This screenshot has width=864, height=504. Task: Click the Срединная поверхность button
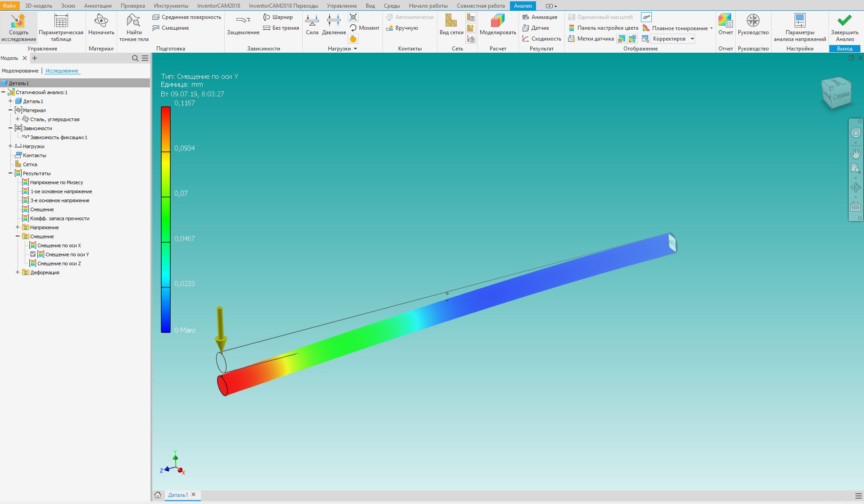tap(186, 17)
